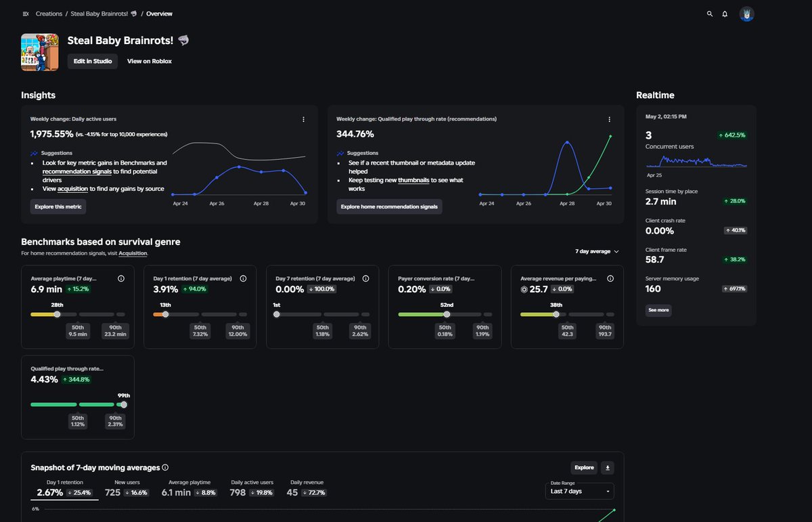Image resolution: width=812 pixels, height=522 pixels.
Task: Open the acquisition link in suggestions
Action: pyautogui.click(x=73, y=189)
